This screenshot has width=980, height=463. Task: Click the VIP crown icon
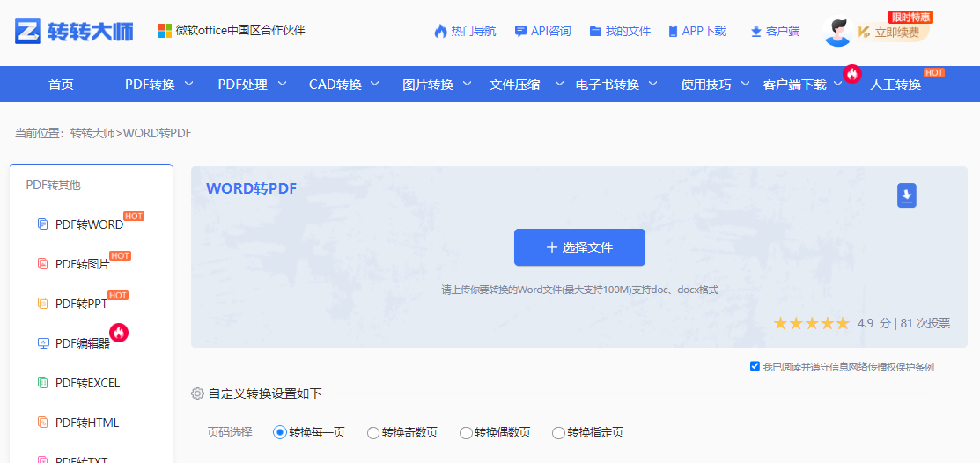[x=864, y=32]
